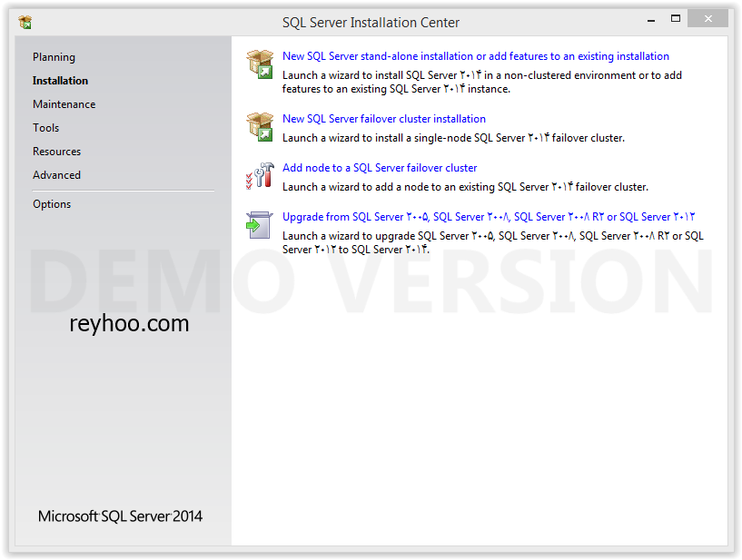Click the Microsoft SQL Server 2014 logo text
The width and height of the screenshot is (742, 560).
point(120,516)
